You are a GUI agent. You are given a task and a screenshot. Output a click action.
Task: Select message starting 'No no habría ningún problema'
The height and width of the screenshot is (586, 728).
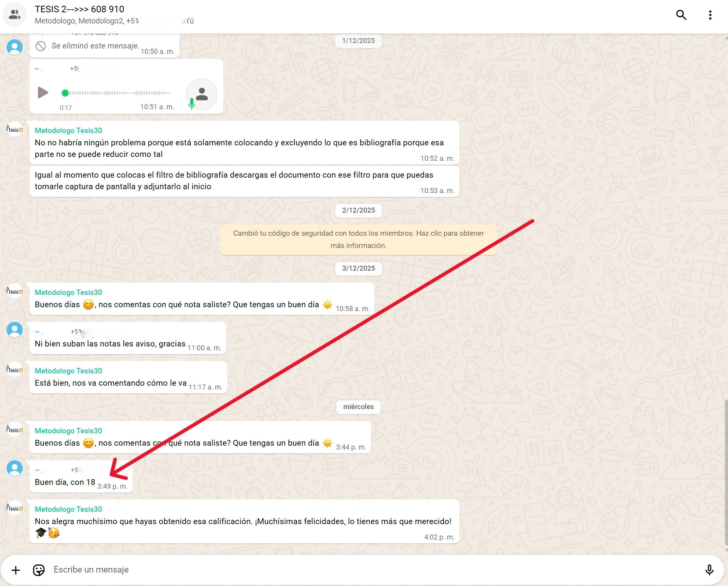[x=244, y=143]
